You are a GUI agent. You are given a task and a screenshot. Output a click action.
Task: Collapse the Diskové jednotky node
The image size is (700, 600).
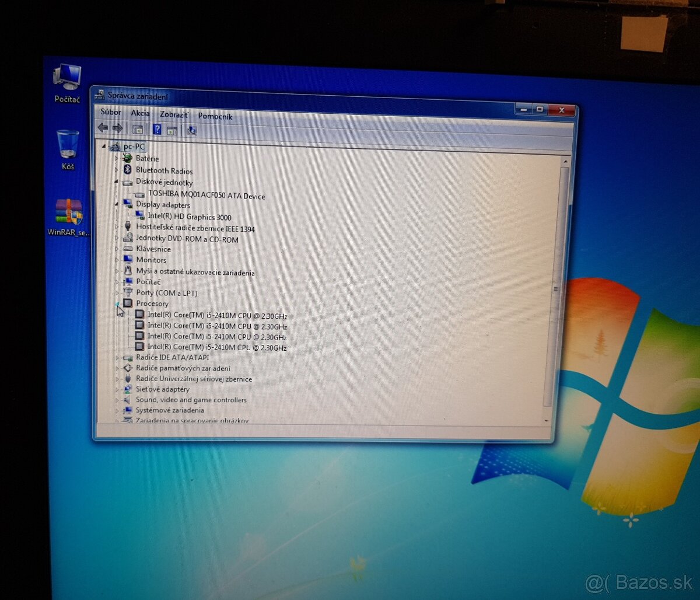(x=117, y=182)
